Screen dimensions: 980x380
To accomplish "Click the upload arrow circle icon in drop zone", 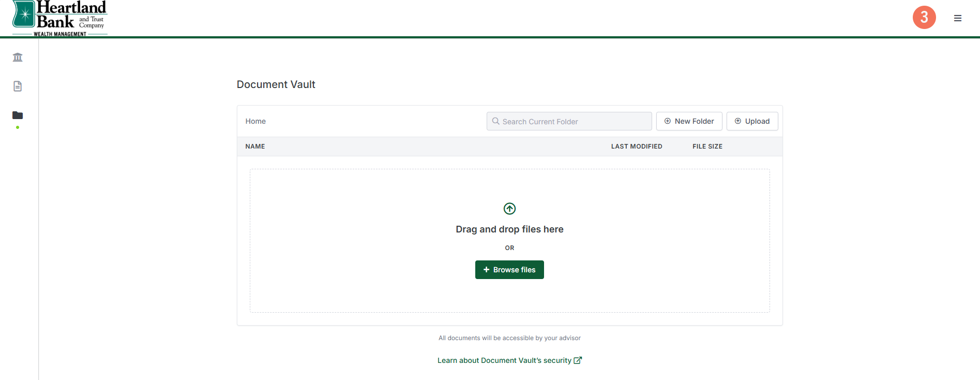I will pos(509,209).
